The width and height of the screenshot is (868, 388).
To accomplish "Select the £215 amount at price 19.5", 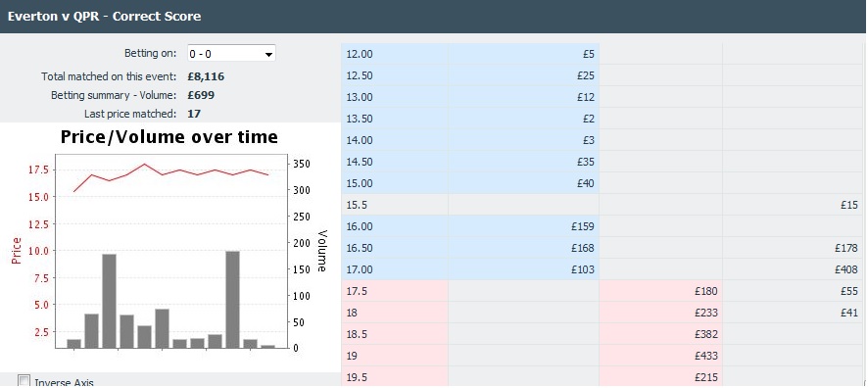I will click(705, 377).
